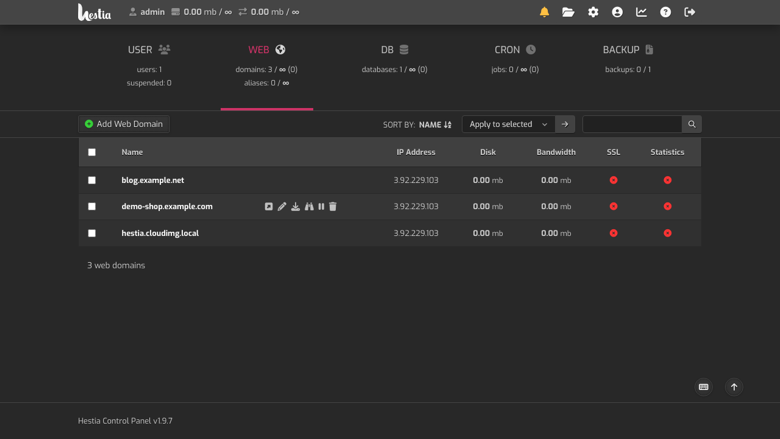Screen dimensions: 780x439
Task: Click the Disk column header
Action: [488, 152]
